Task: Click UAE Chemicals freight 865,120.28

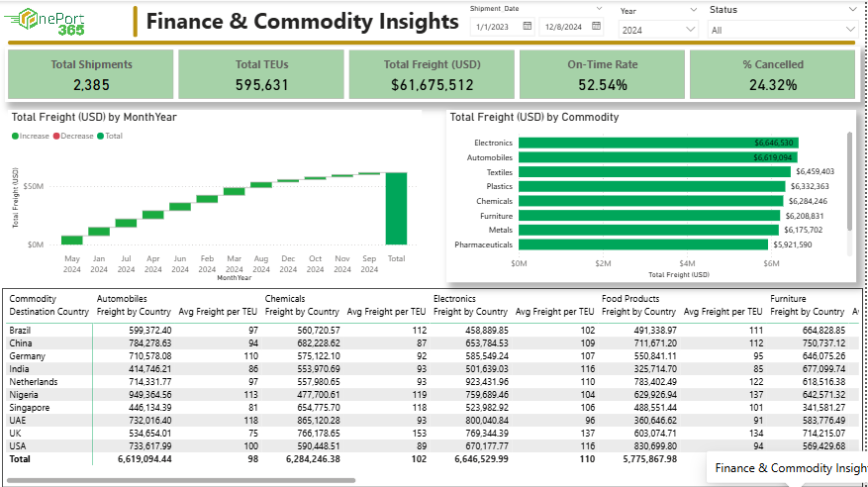Action: 319,421
